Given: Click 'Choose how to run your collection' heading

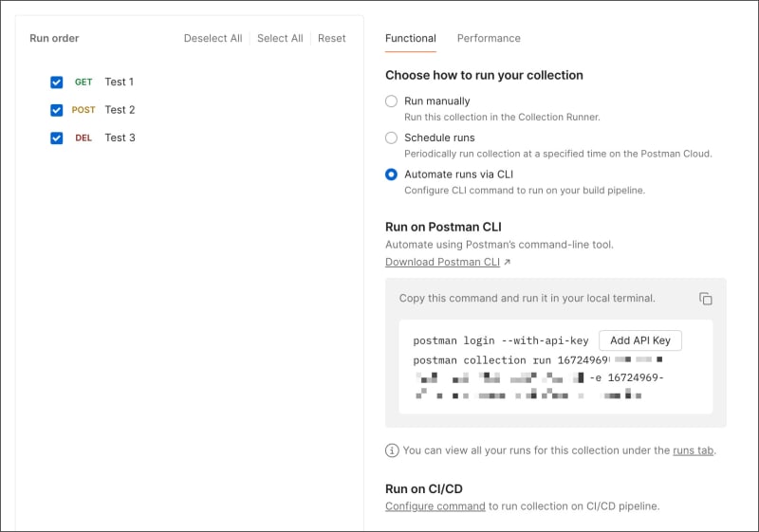Looking at the screenshot, I should click(x=484, y=76).
